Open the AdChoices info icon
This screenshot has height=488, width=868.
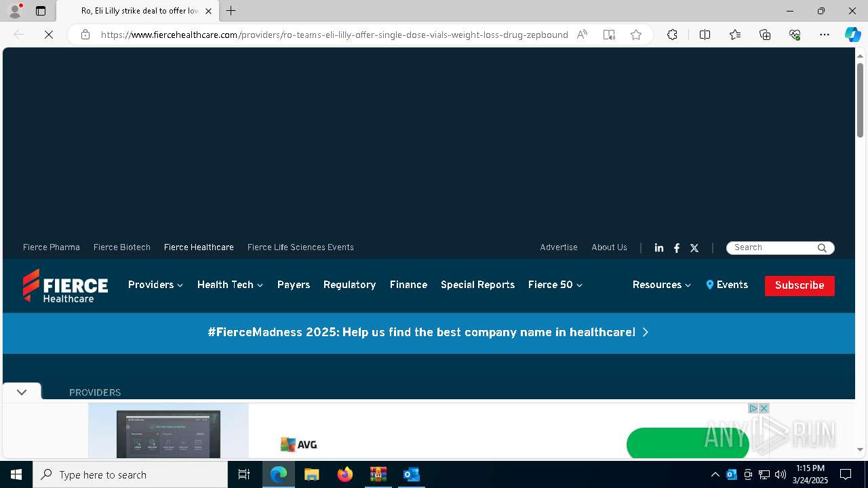(x=753, y=408)
